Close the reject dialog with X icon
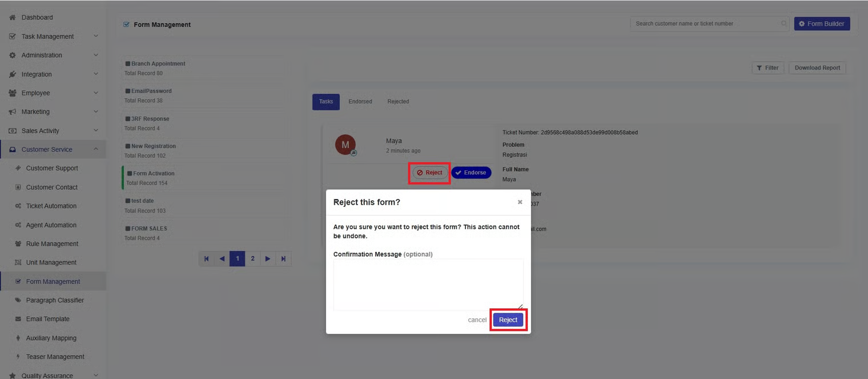The height and width of the screenshot is (379, 868). pyautogui.click(x=520, y=202)
